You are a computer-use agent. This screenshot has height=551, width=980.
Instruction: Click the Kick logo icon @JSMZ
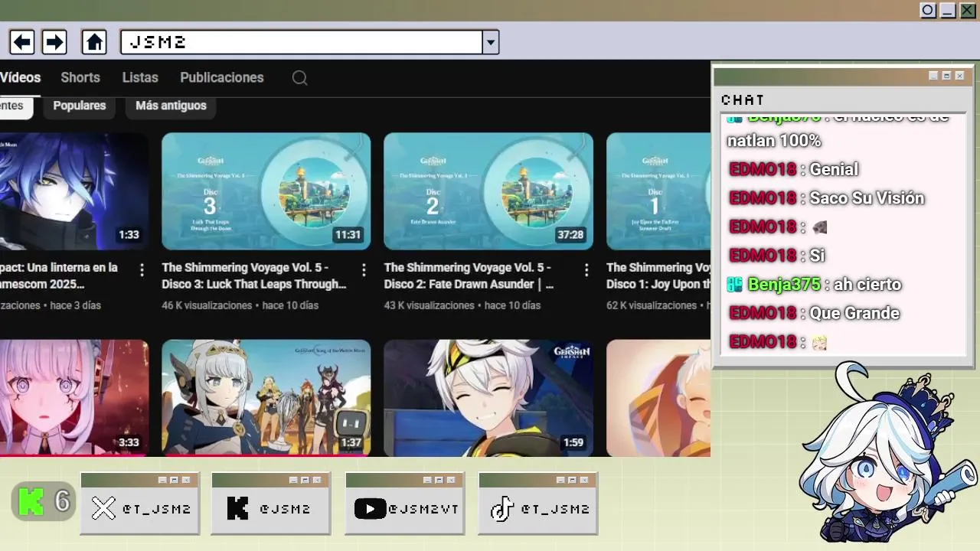pos(238,508)
